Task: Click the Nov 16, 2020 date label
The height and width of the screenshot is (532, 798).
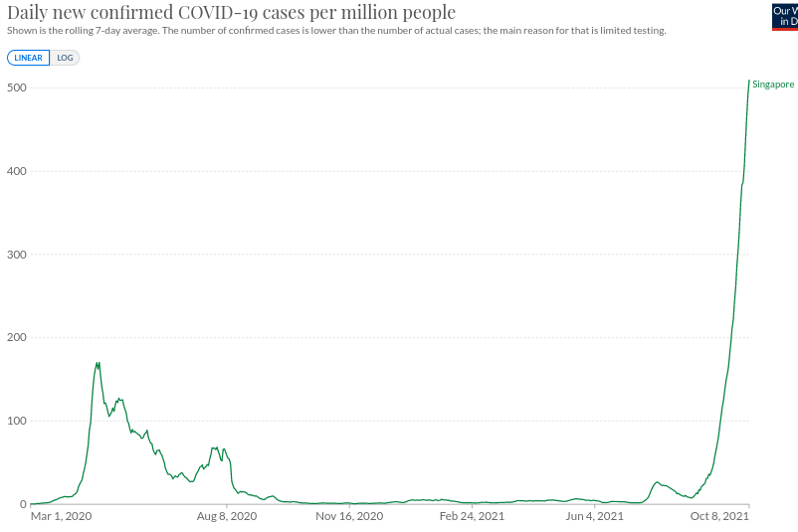Action: 347,516
